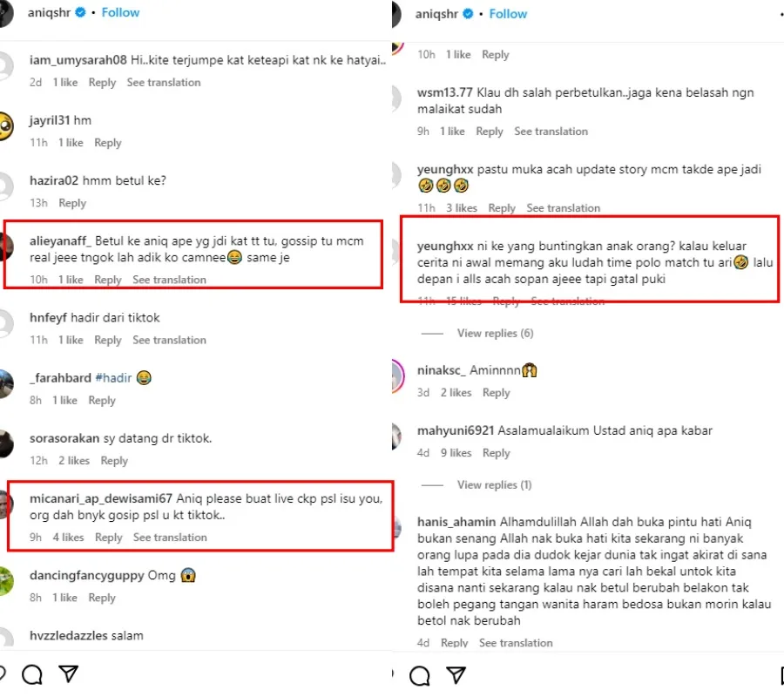This screenshot has height=697, width=784.
Task: Open the #hadir hashtag link
Action: tap(113, 378)
